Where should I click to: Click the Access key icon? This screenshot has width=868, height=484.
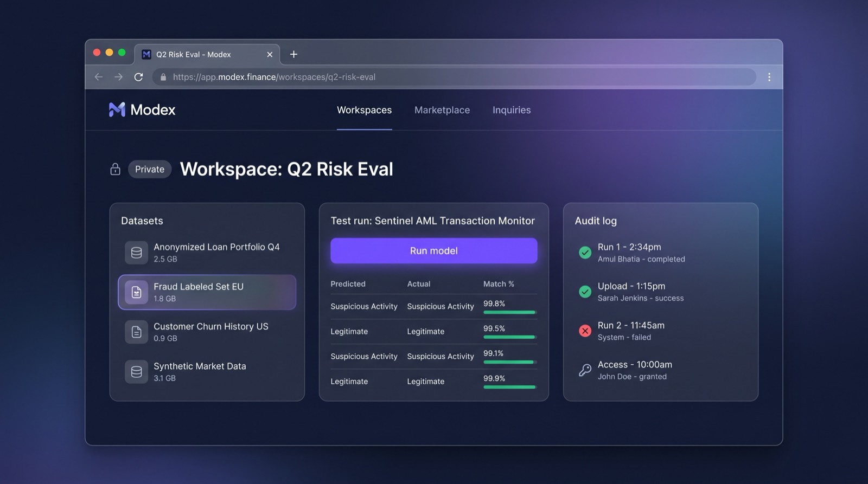pos(585,370)
